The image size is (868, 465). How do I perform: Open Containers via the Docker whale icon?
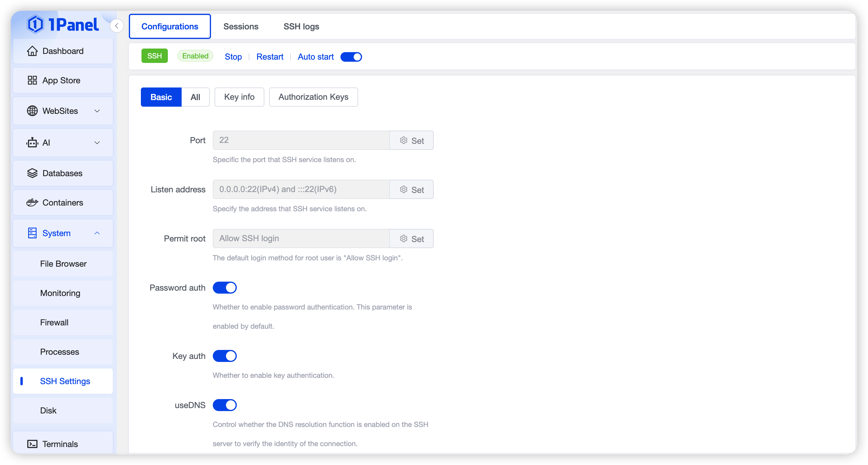pos(32,203)
